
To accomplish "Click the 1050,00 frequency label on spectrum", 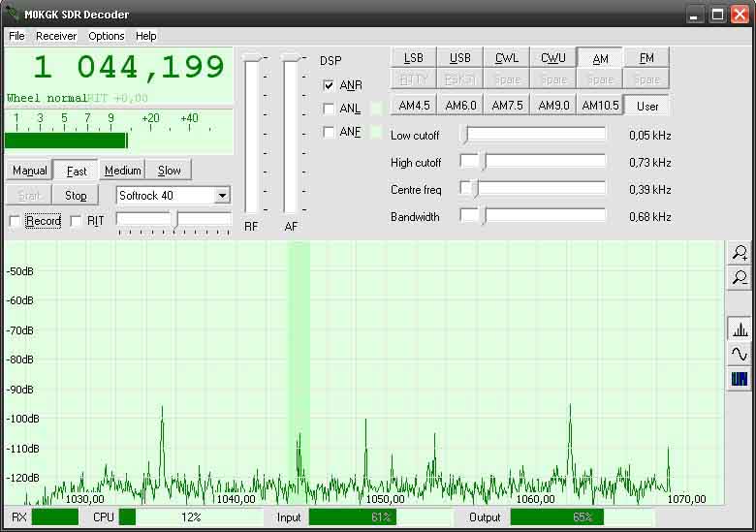I will point(385,499).
